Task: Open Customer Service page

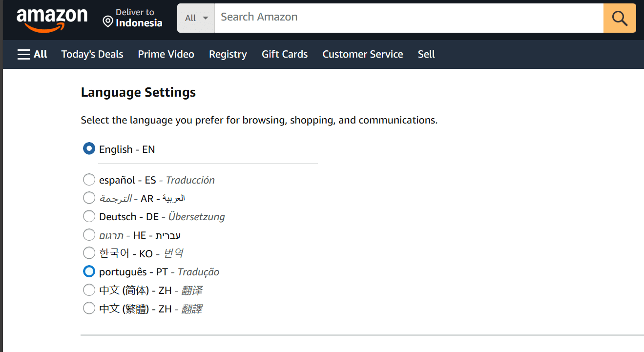Action: pos(363,54)
